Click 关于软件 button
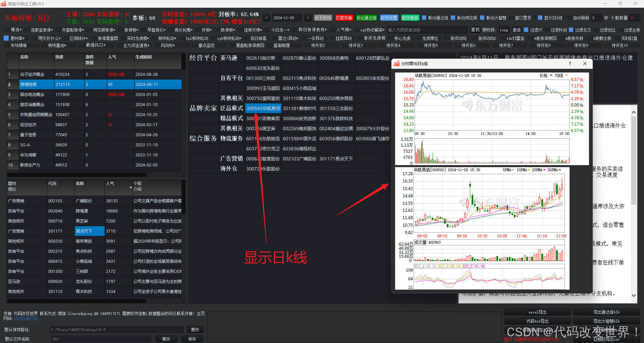The image size is (644, 343). [323, 18]
